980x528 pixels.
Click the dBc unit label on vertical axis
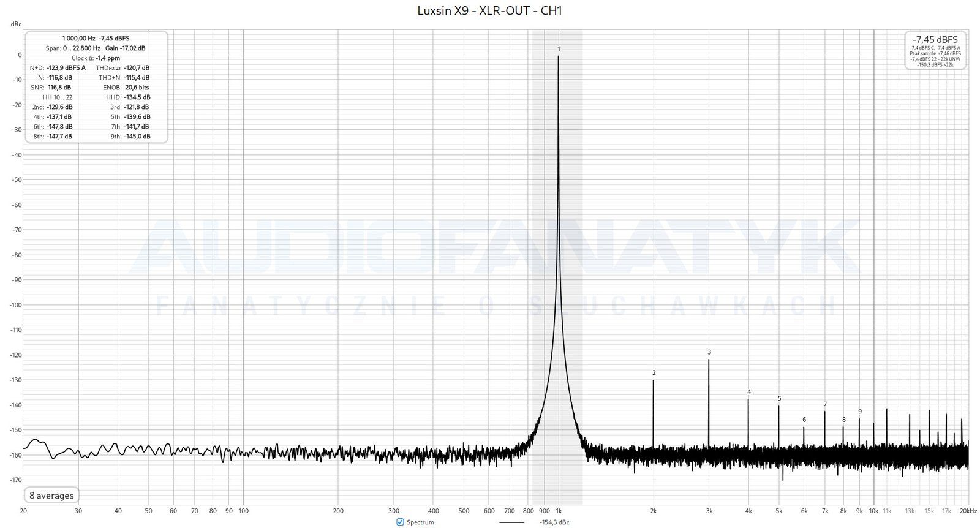[x=16, y=25]
